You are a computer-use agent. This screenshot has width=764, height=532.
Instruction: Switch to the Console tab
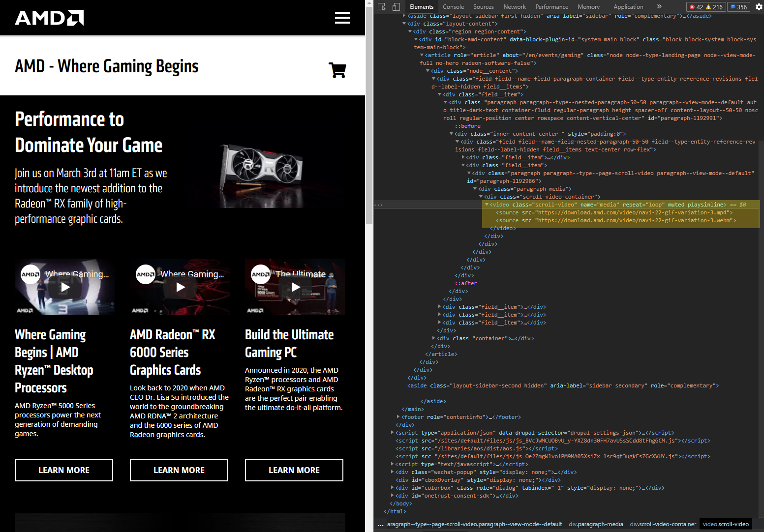453,7
